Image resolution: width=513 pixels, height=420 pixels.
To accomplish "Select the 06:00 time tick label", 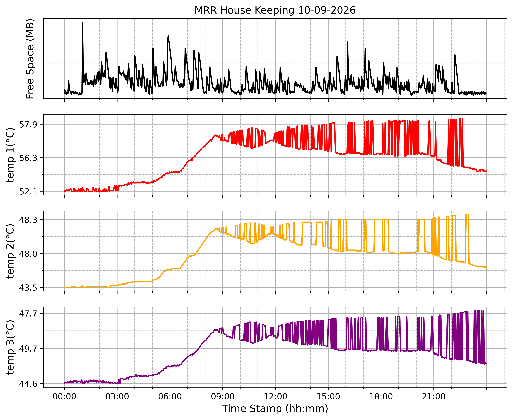I will [170, 397].
